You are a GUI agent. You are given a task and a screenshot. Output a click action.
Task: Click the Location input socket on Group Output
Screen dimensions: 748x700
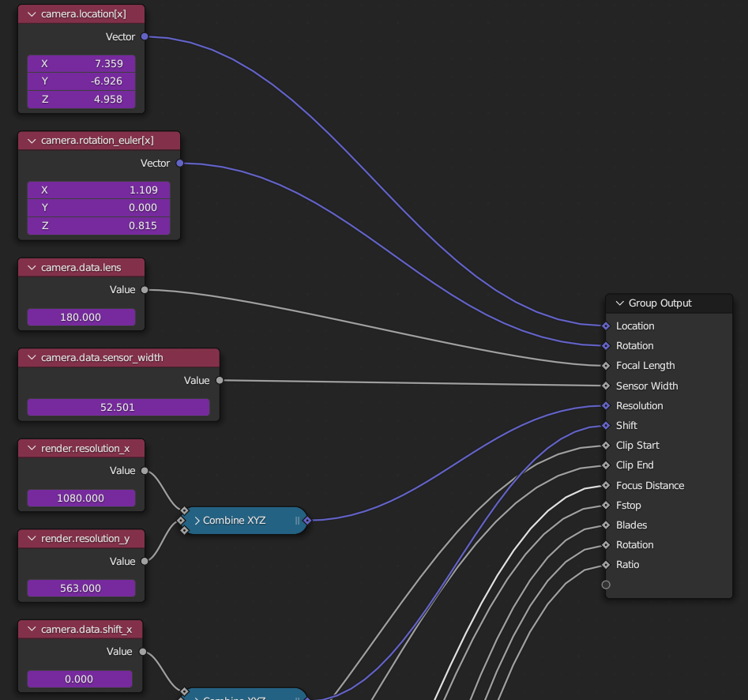point(606,326)
